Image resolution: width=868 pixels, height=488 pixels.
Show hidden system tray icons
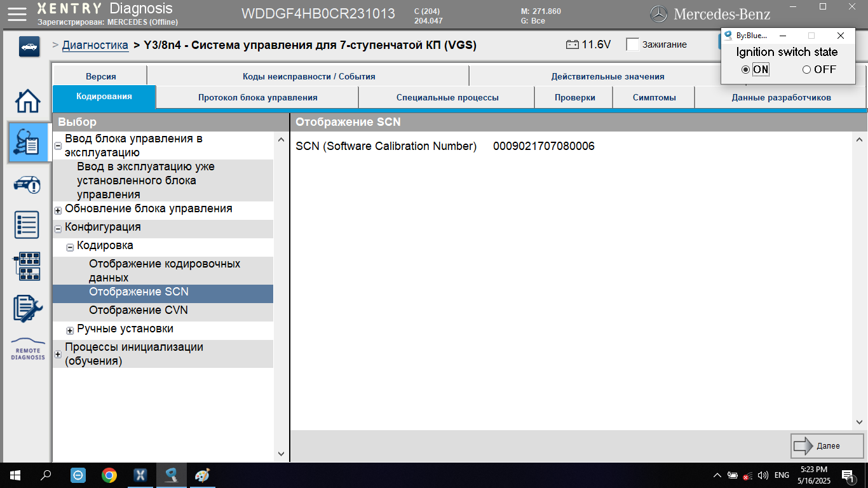point(717,475)
